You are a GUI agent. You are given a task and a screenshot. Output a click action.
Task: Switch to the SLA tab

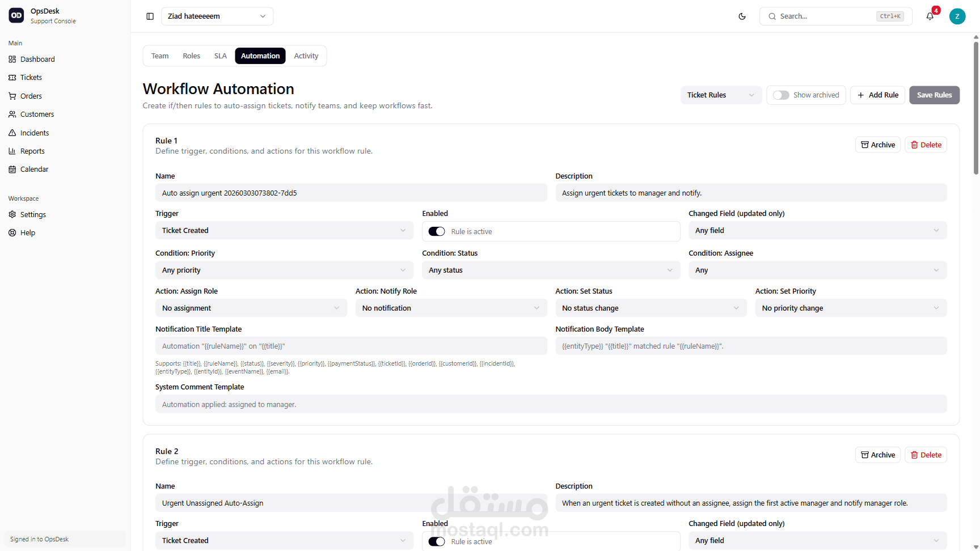pos(220,56)
